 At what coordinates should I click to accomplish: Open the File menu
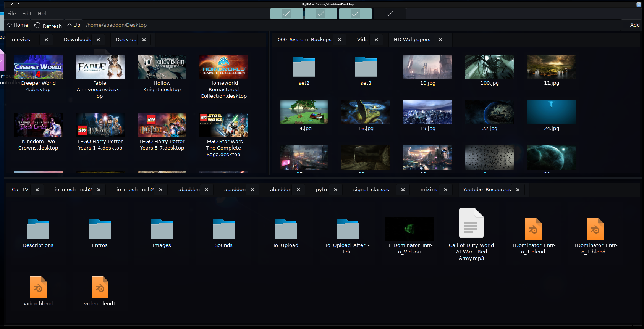tap(11, 13)
